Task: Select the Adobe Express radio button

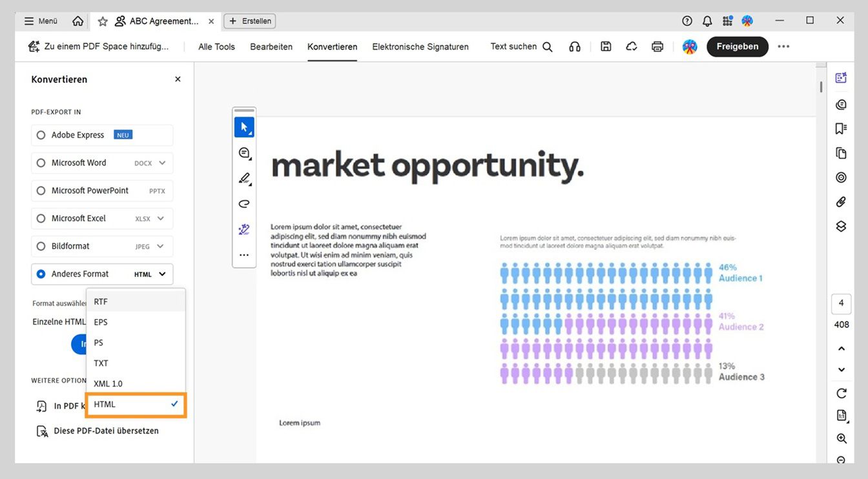Action: (x=41, y=134)
